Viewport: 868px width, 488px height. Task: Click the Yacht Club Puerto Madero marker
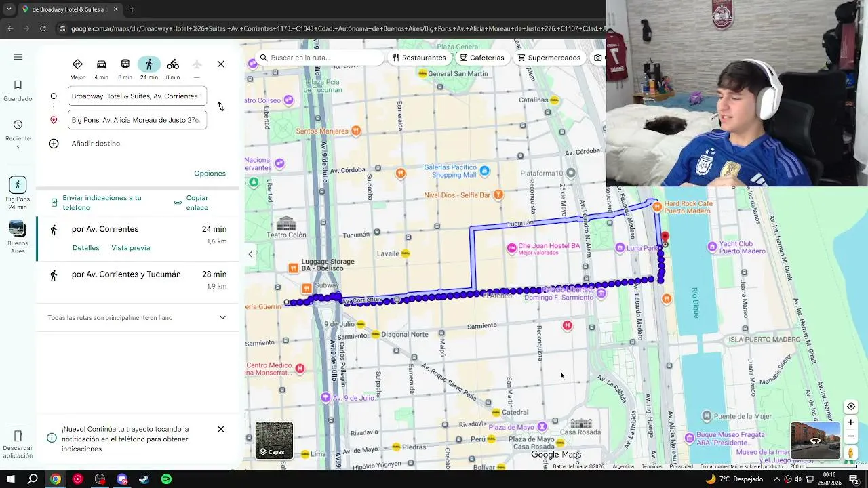click(712, 247)
